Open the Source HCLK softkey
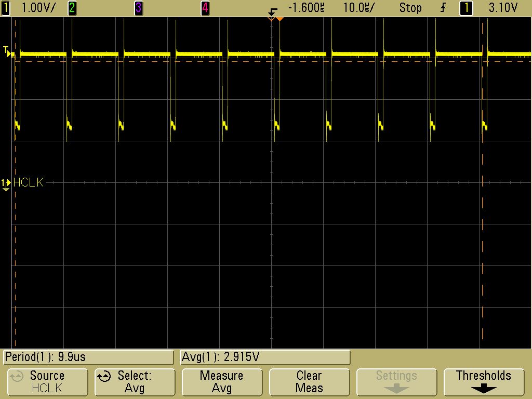This screenshot has width=532, height=399. (x=47, y=382)
